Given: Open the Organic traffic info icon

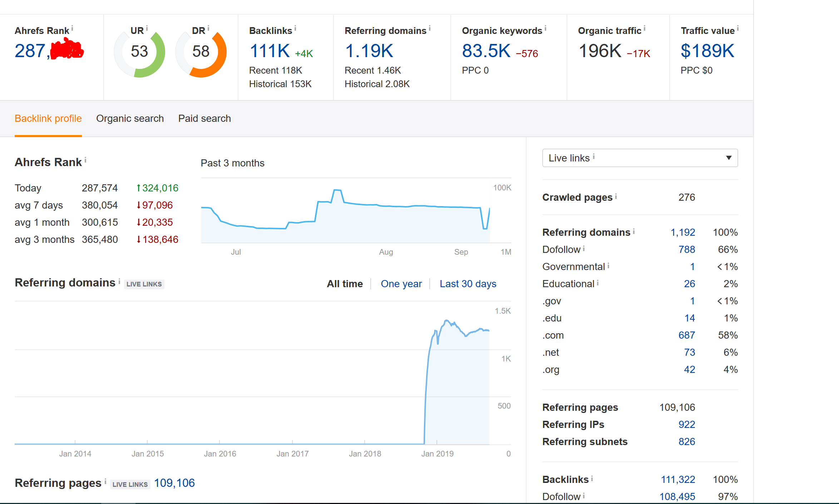Looking at the screenshot, I should (645, 28).
